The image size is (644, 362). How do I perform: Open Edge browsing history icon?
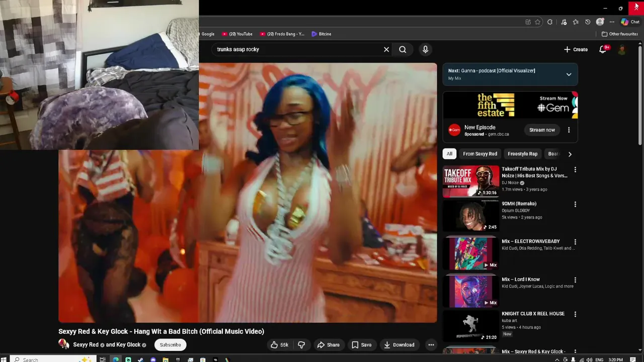point(588,22)
